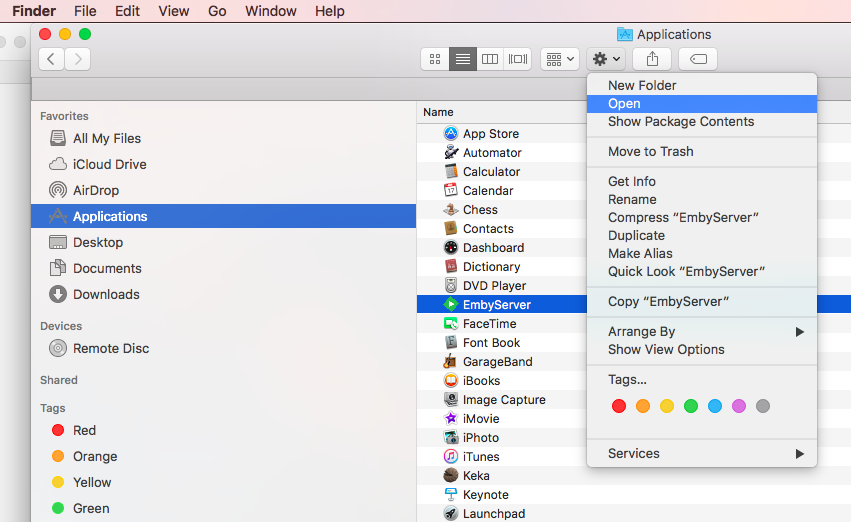Click the Calculator app icon
The width and height of the screenshot is (851, 522).
[450, 171]
